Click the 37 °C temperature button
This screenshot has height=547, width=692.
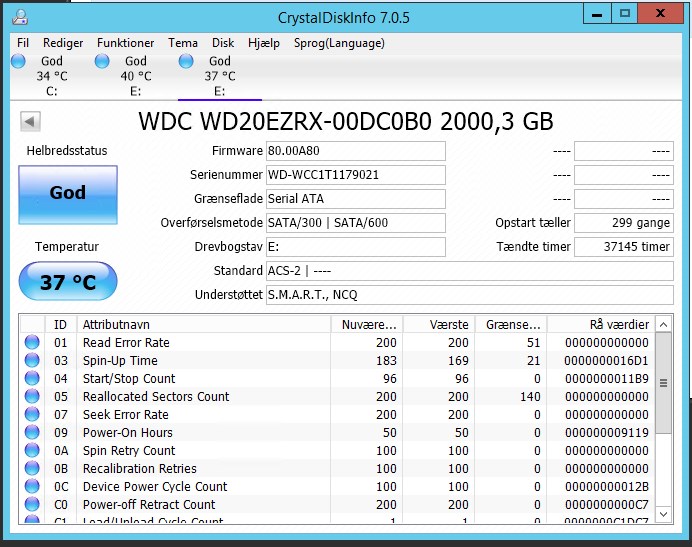click(68, 281)
